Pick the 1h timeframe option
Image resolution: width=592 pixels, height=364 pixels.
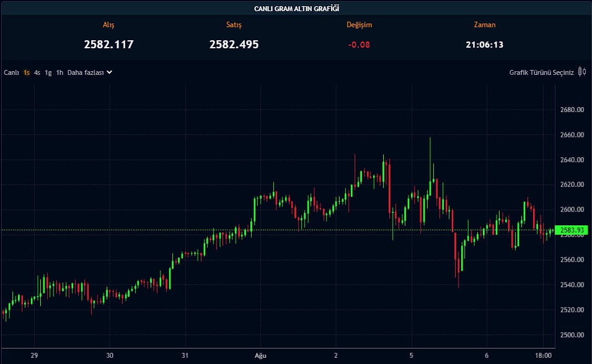[x=60, y=72]
